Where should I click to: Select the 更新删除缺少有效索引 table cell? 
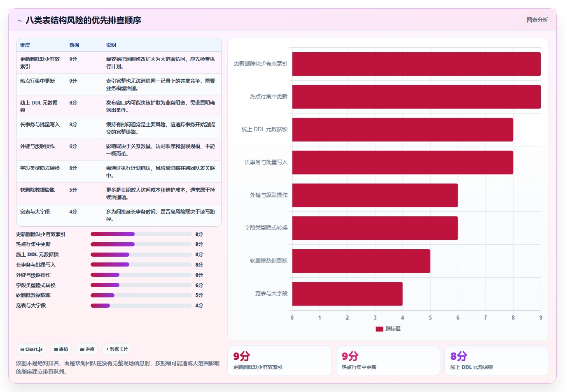click(41, 63)
